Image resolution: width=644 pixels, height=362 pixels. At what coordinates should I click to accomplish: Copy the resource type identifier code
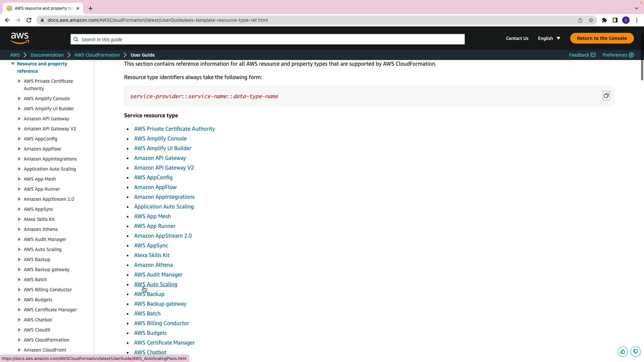[x=606, y=96]
